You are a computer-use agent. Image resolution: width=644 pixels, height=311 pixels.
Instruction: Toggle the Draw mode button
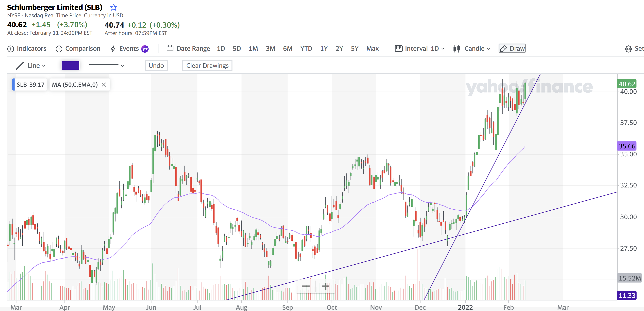point(512,49)
